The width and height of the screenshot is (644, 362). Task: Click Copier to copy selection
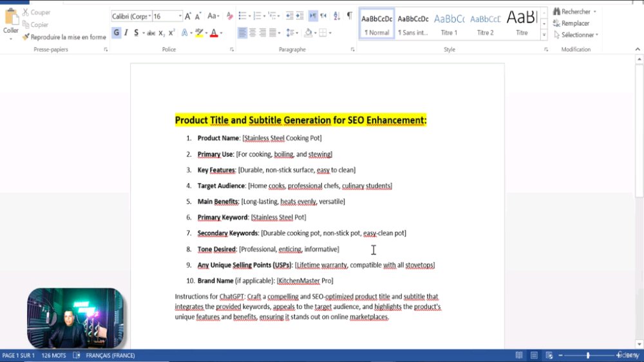click(35, 24)
